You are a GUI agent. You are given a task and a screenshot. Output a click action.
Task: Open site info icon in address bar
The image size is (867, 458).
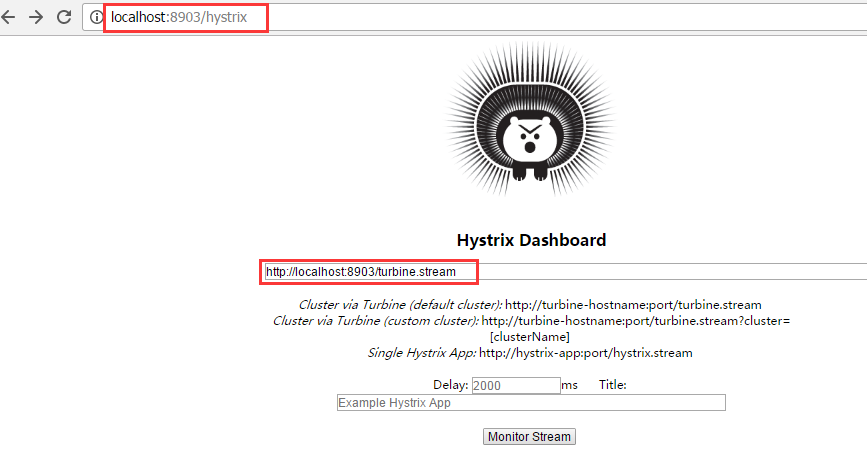[96, 17]
